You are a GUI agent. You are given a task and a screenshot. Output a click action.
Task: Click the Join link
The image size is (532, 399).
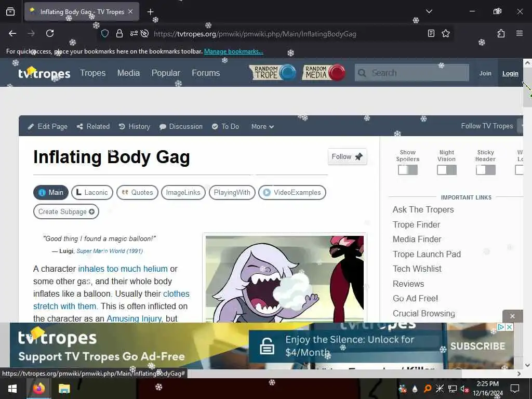[x=485, y=73]
